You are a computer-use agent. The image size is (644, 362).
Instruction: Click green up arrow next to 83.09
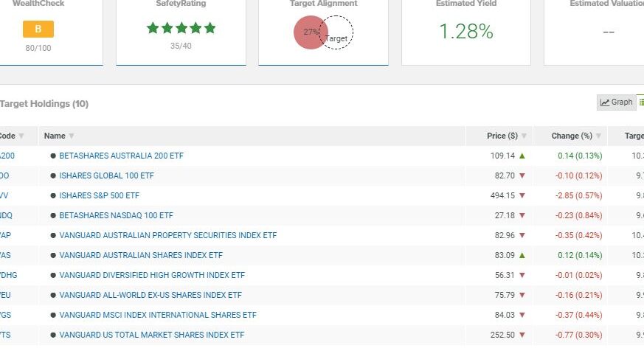coord(522,255)
